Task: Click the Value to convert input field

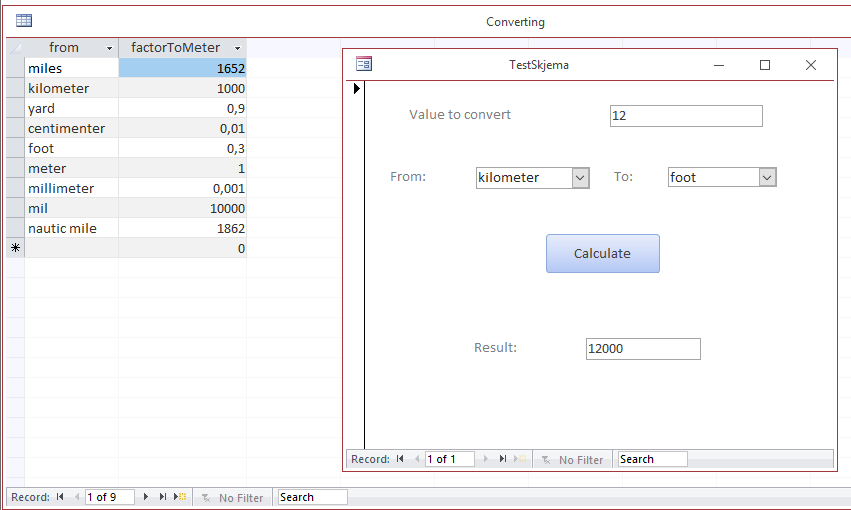Action: point(686,116)
